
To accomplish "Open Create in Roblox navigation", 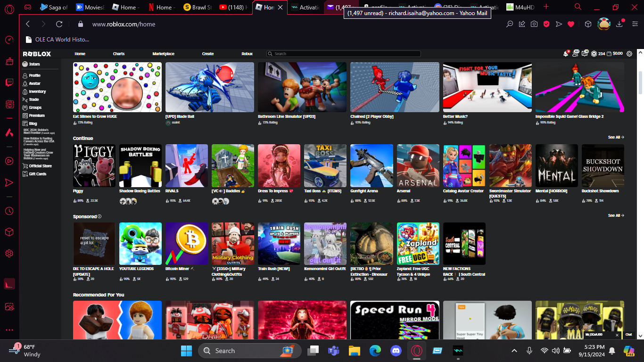I will [208, 54].
